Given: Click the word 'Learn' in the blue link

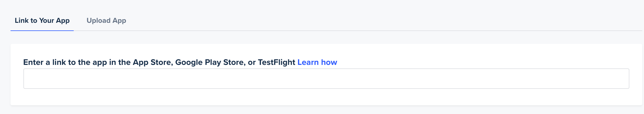Looking at the screenshot, I should (x=308, y=62).
